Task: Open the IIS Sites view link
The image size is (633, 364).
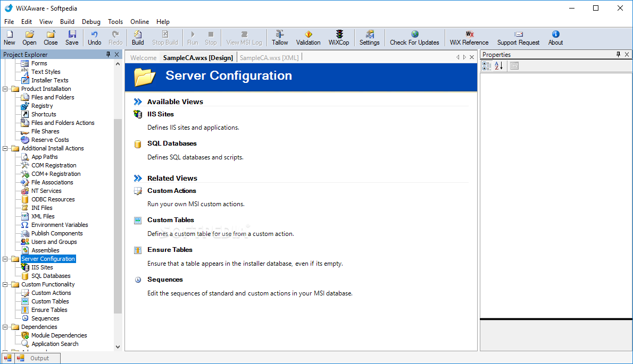Action: [161, 114]
